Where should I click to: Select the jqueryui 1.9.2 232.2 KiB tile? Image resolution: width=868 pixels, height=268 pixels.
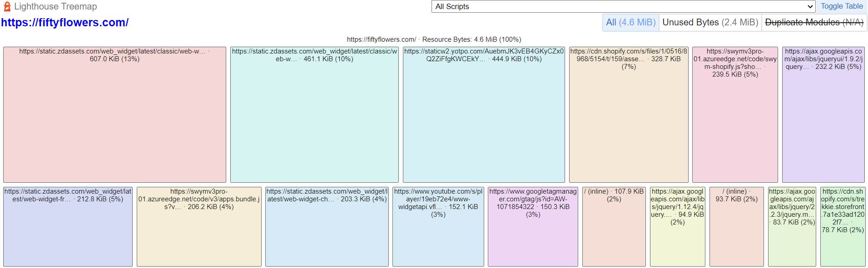point(823,115)
